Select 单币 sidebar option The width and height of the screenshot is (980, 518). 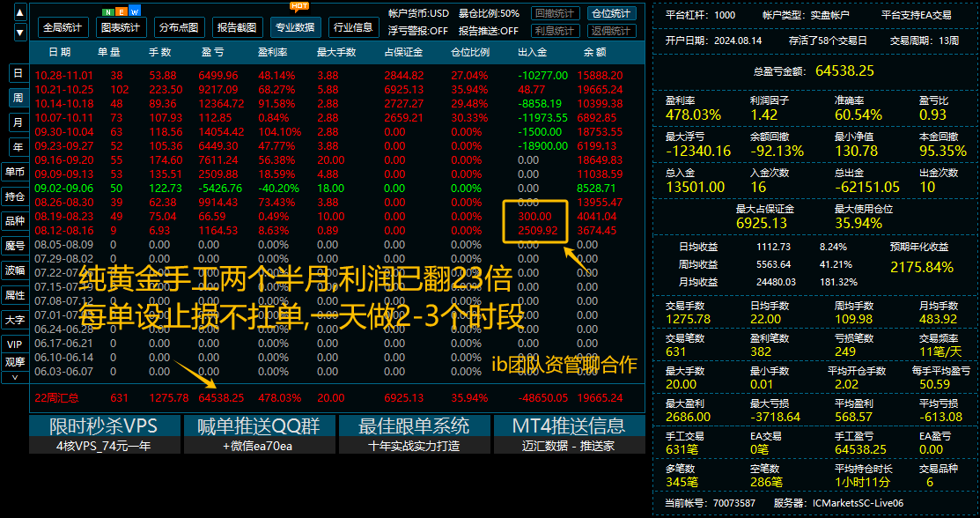pyautogui.click(x=15, y=172)
